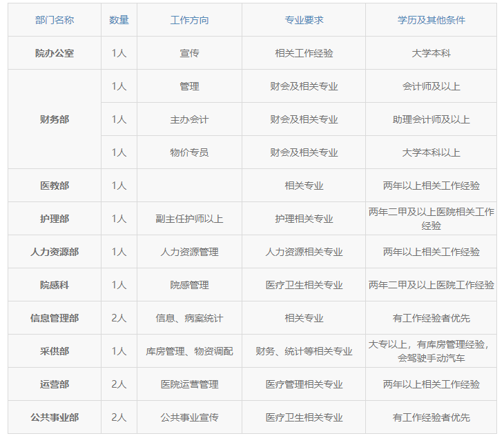Click the 医院运营管理 cell
Viewport: 504px width, 436px height.
pyautogui.click(x=189, y=384)
